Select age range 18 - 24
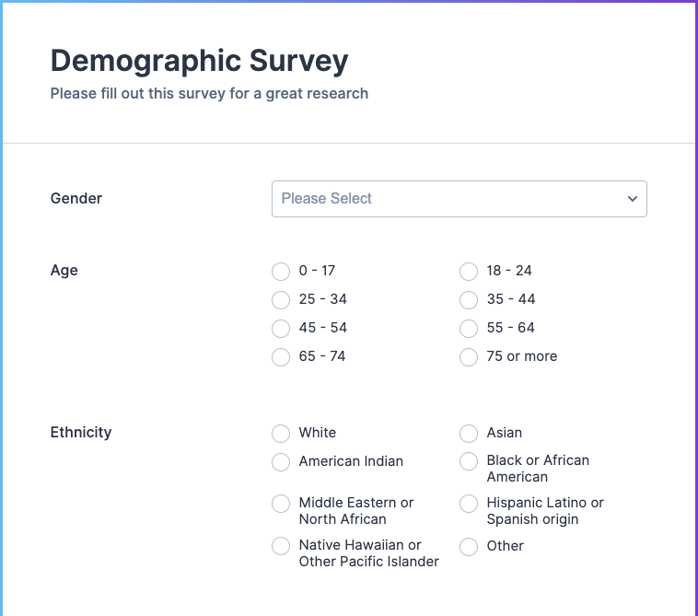 (x=469, y=272)
